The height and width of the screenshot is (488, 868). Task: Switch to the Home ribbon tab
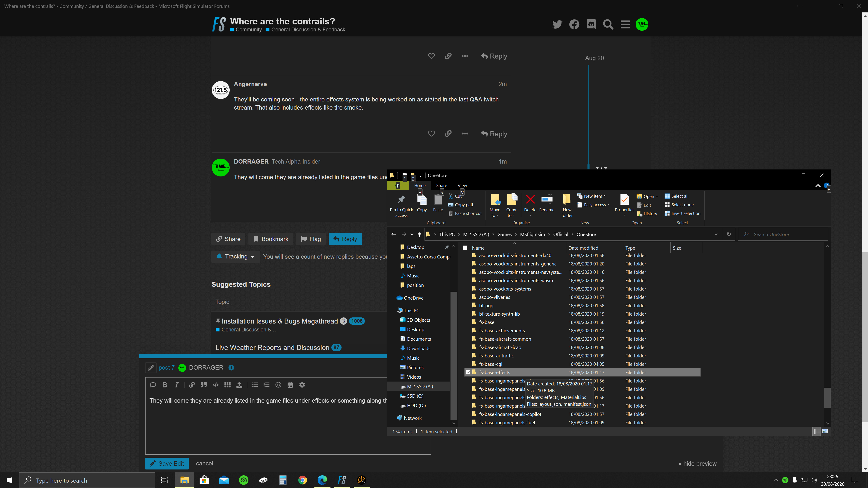pyautogui.click(x=420, y=185)
